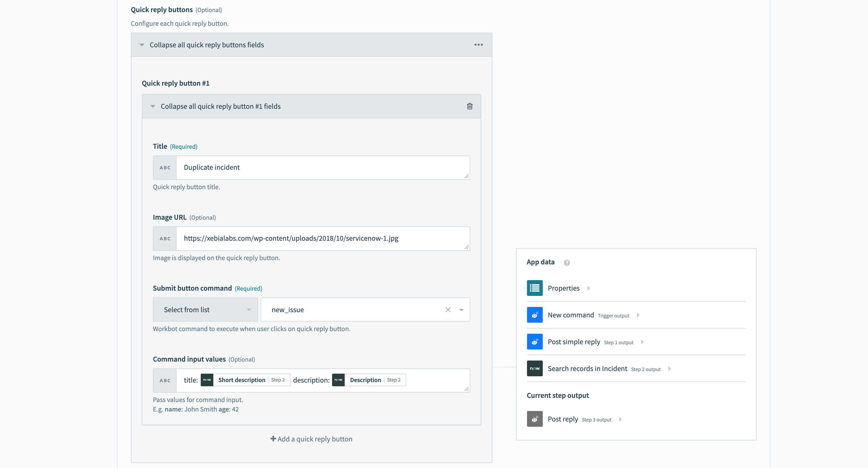Collapse all quick reply buttons fields

pos(206,45)
